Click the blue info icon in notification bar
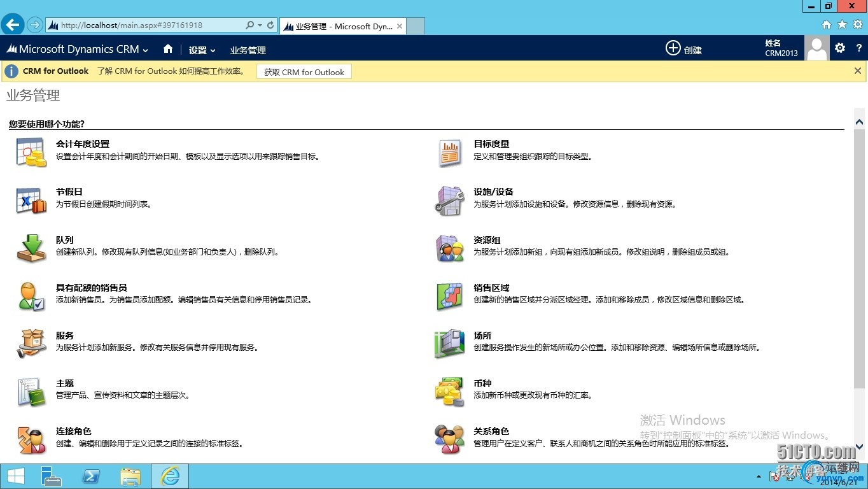 click(x=11, y=71)
